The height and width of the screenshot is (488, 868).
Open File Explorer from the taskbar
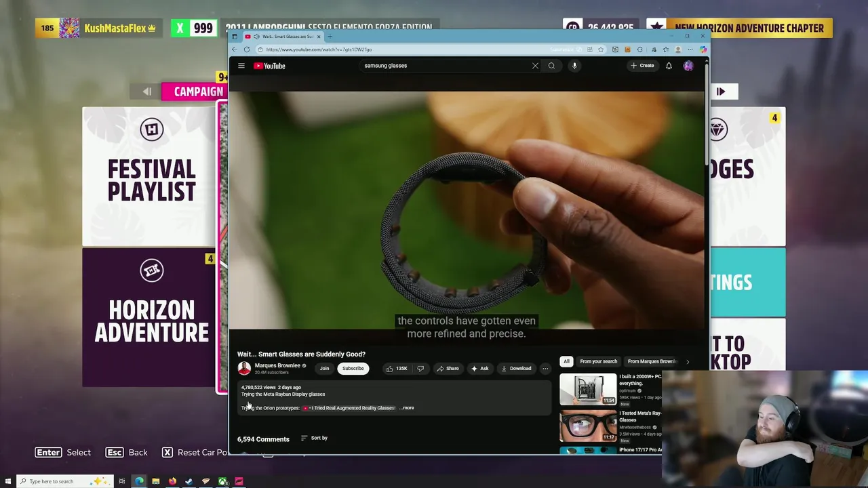[x=155, y=481]
